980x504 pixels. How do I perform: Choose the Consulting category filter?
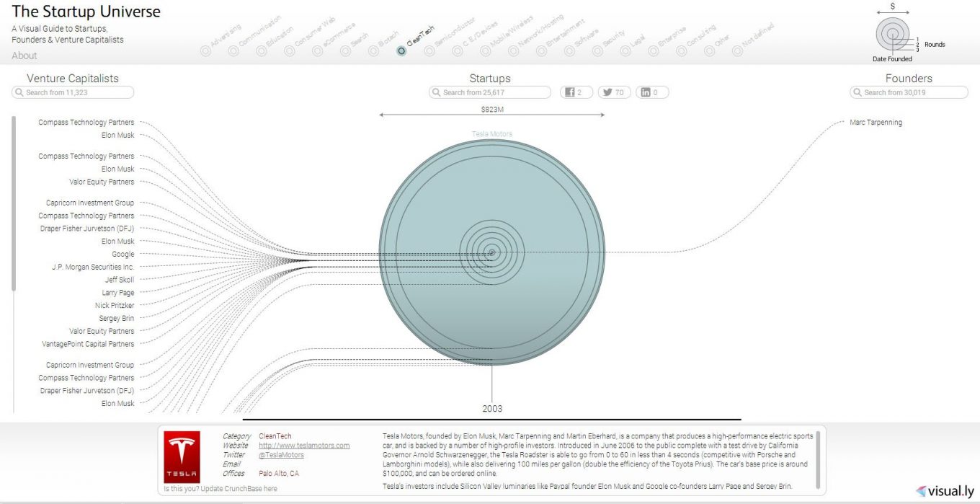pos(682,51)
